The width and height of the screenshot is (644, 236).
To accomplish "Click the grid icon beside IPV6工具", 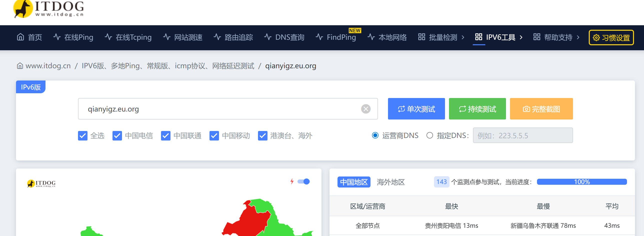I will click(x=478, y=37).
